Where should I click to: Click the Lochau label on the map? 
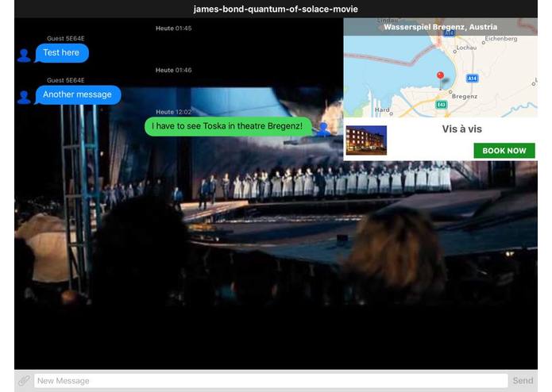click(x=466, y=48)
